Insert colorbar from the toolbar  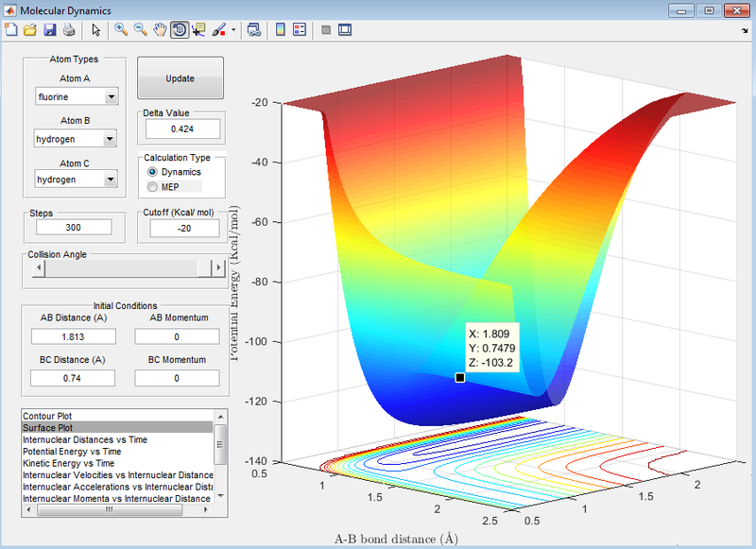coord(280,30)
